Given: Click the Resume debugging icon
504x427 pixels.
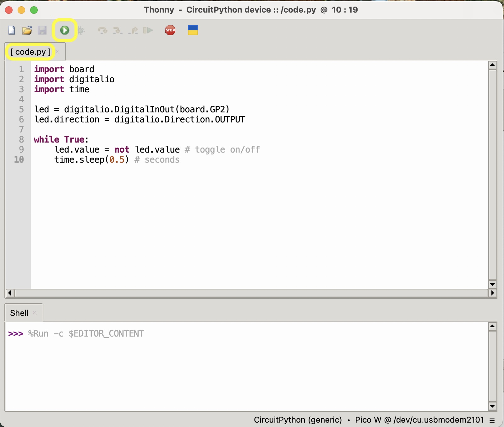Looking at the screenshot, I should click(x=148, y=30).
